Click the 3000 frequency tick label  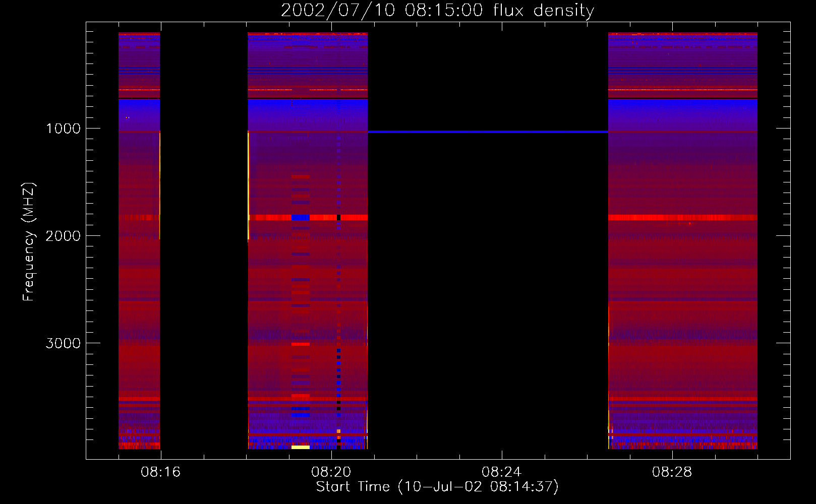point(63,343)
